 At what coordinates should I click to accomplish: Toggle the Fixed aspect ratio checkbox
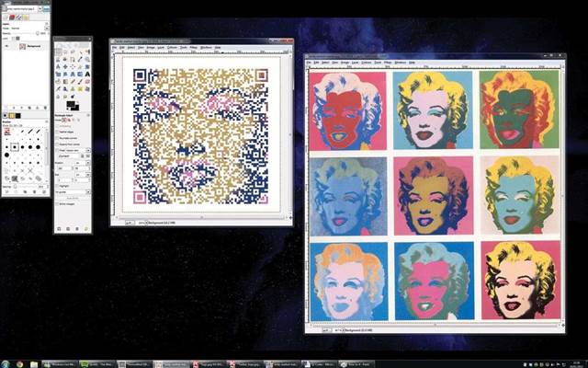pos(57,150)
